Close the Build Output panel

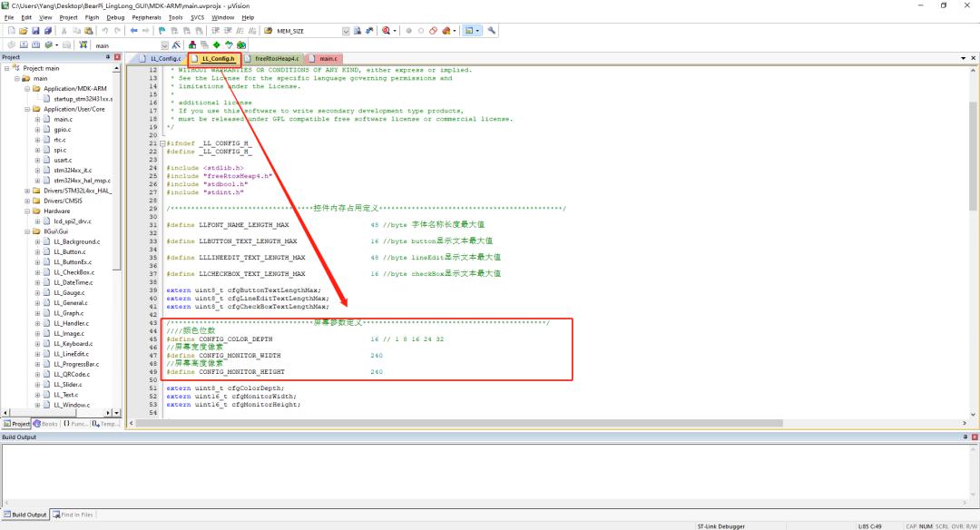pyautogui.click(x=975, y=437)
